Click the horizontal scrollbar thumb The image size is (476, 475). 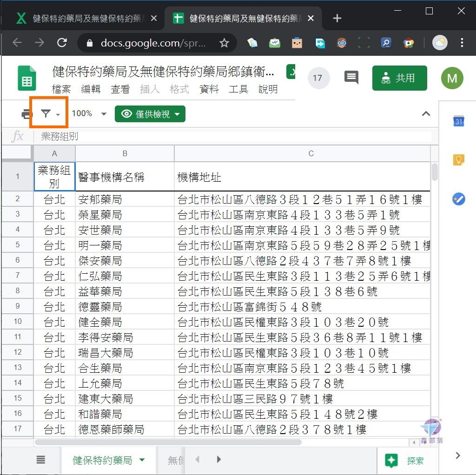pyautogui.click(x=168, y=442)
